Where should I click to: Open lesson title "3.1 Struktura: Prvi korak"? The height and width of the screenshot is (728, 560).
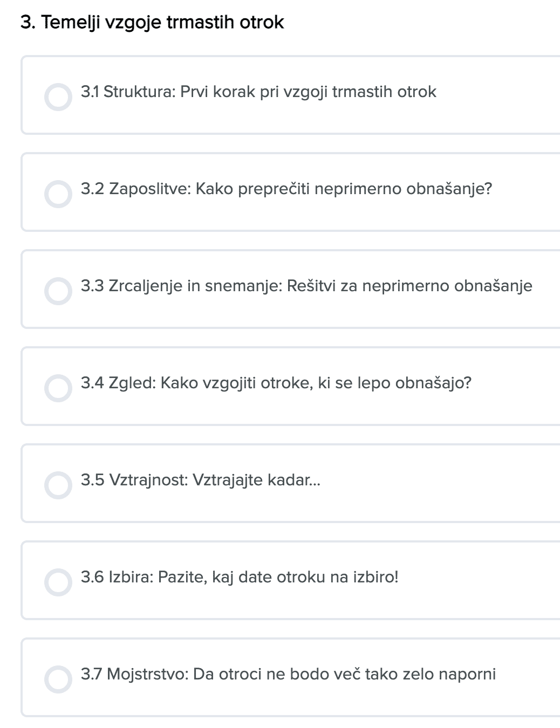tap(258, 92)
